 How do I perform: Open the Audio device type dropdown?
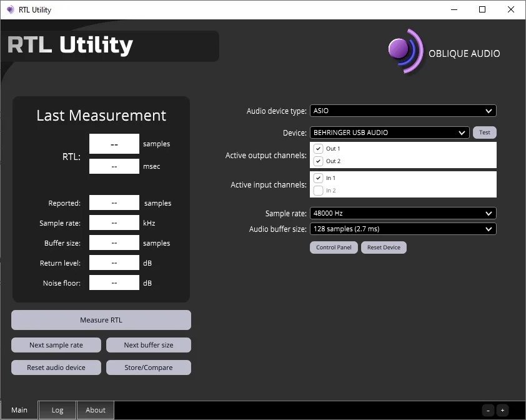point(403,111)
